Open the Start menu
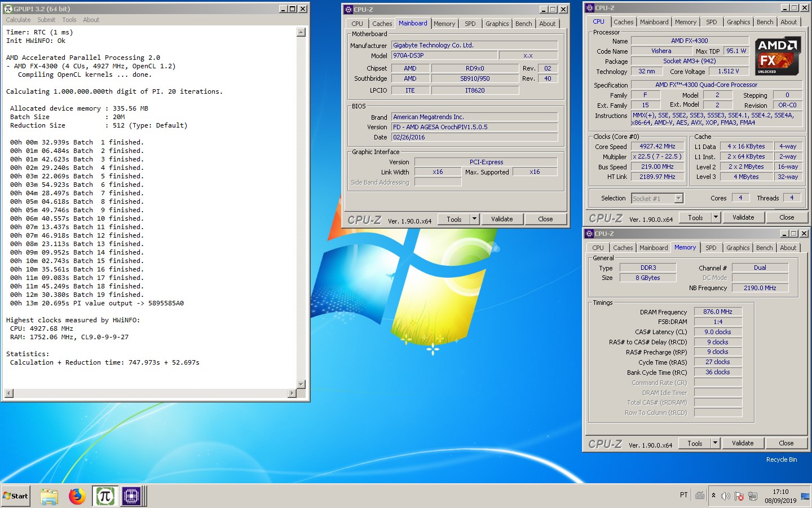The width and height of the screenshot is (812, 508). coord(15,496)
